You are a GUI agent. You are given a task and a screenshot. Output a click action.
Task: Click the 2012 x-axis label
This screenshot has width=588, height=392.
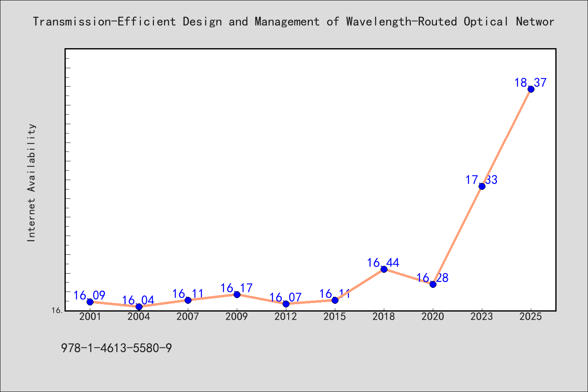286,317
